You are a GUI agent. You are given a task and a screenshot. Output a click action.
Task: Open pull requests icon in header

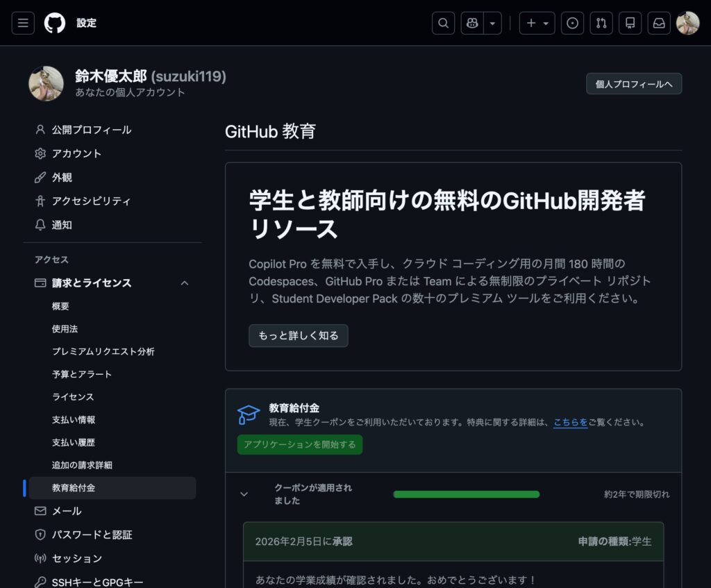[x=601, y=23]
